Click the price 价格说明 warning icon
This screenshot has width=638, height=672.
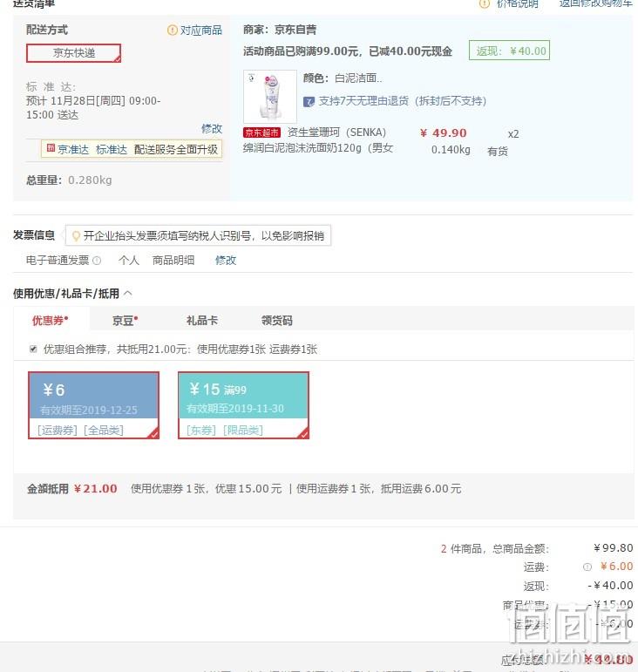[485, 3]
